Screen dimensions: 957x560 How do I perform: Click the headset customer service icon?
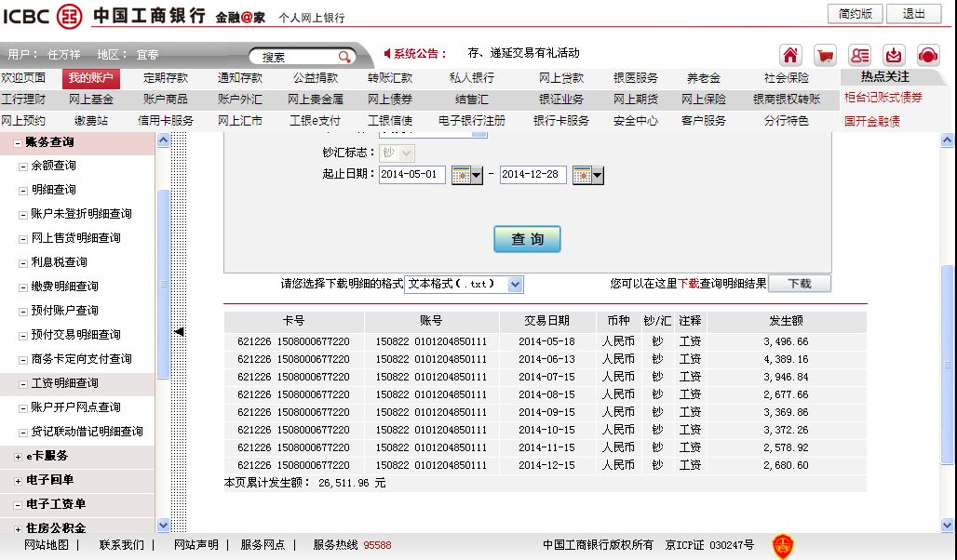(928, 55)
